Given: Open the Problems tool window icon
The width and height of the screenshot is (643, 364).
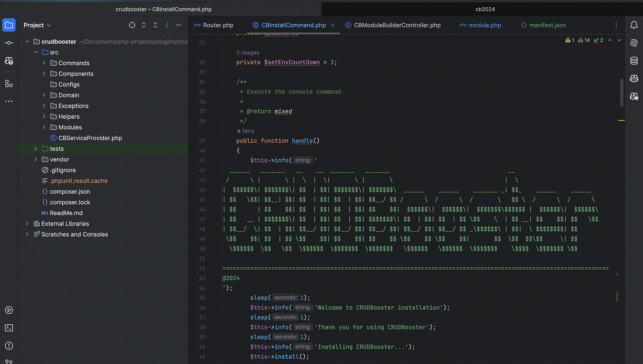Looking at the screenshot, I should coord(9,345).
